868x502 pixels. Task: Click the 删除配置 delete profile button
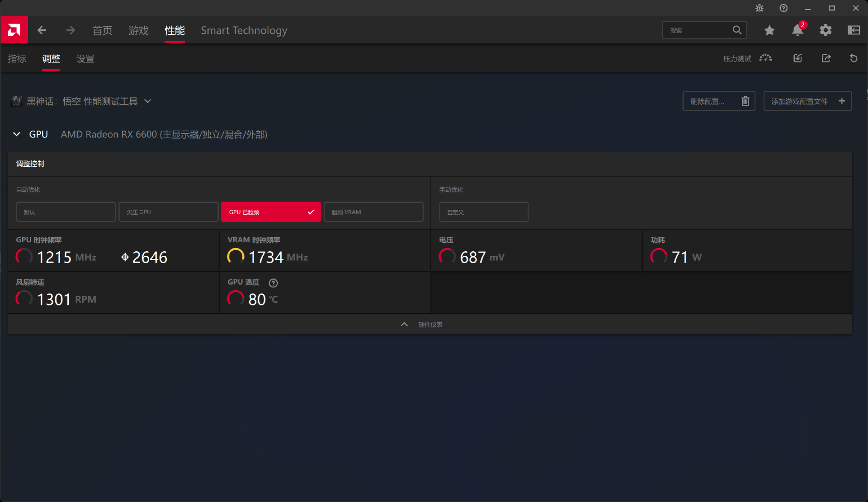(719, 101)
